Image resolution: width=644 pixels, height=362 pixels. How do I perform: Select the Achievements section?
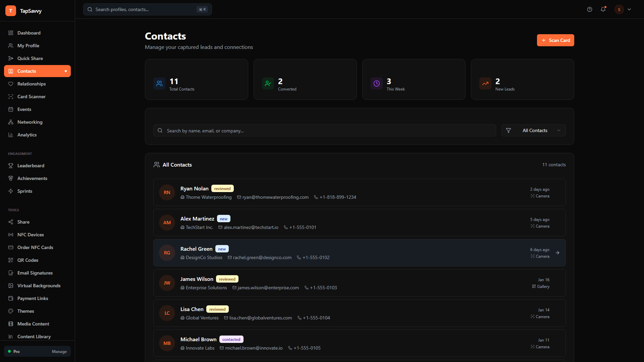pos(32,178)
